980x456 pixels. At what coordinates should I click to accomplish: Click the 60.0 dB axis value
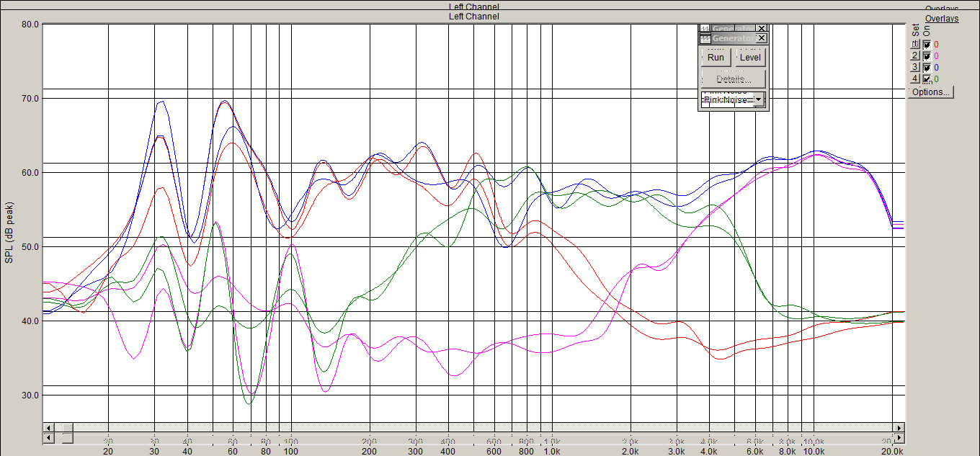[x=30, y=173]
